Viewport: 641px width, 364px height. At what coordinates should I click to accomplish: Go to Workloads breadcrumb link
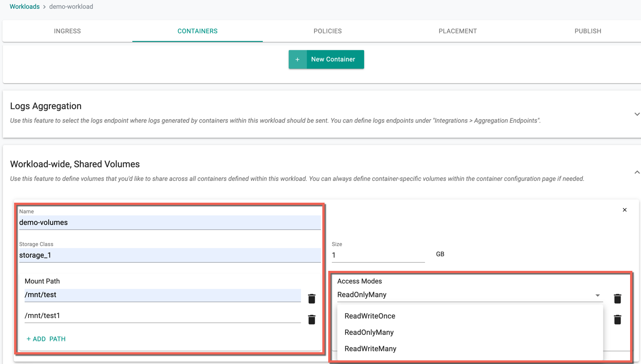click(x=25, y=6)
